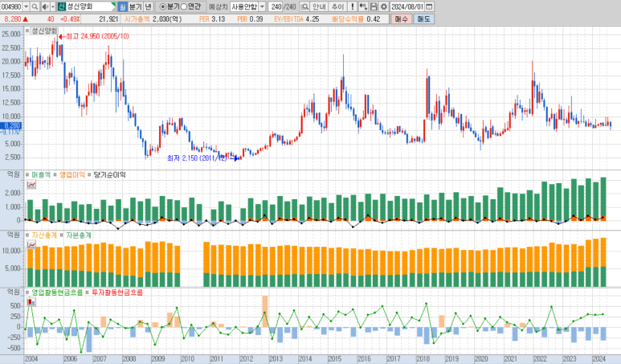Select the 연간 radio button
The image size is (621, 364).
(184, 6)
